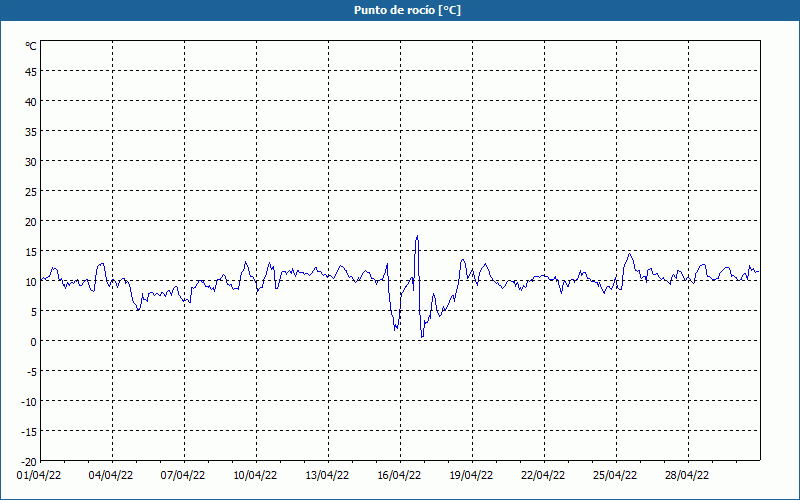Click the 0 value on the y-axis

point(34,342)
